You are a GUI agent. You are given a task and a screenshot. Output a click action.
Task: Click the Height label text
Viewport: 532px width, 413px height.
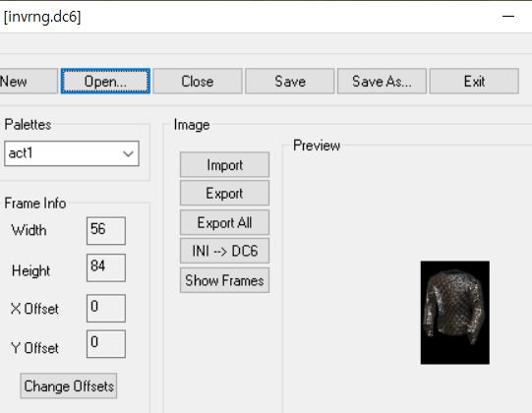[30, 270]
